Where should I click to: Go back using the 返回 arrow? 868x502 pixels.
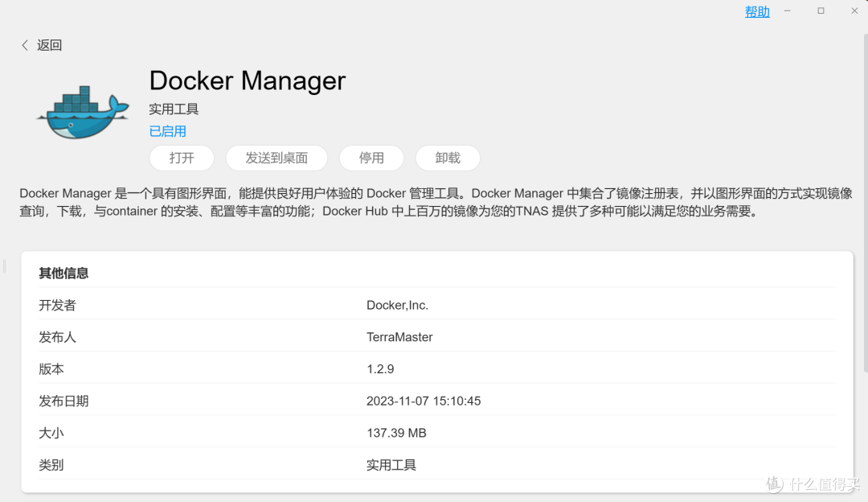[25, 45]
